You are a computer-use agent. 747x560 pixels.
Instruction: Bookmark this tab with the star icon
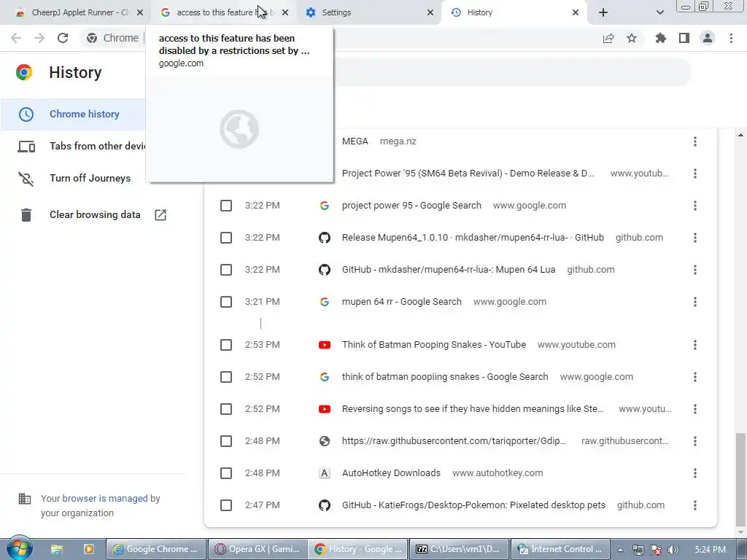coord(632,38)
